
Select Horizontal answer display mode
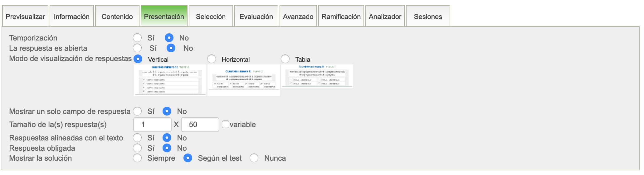point(212,59)
